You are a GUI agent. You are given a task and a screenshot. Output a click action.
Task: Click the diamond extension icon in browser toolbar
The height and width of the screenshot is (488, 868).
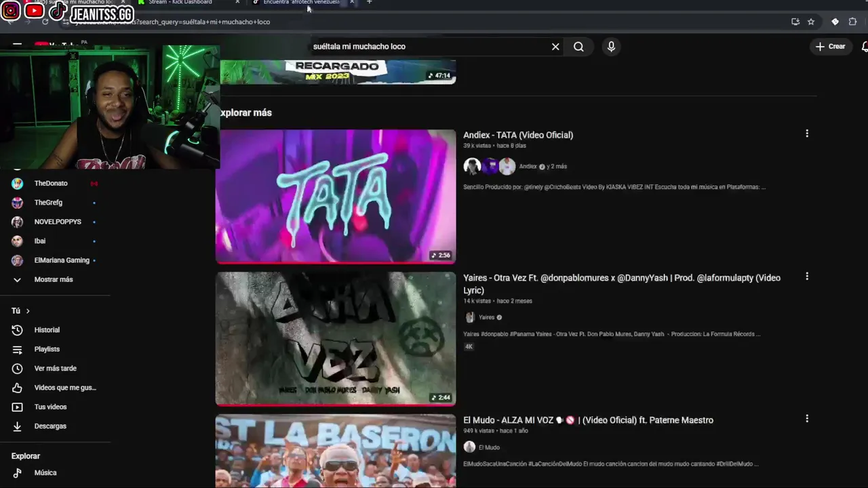pos(835,22)
